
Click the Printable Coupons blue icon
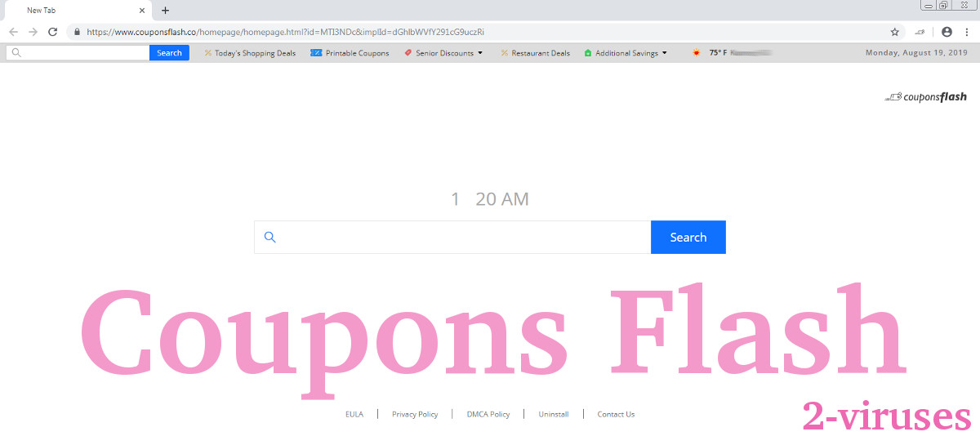pyautogui.click(x=316, y=53)
